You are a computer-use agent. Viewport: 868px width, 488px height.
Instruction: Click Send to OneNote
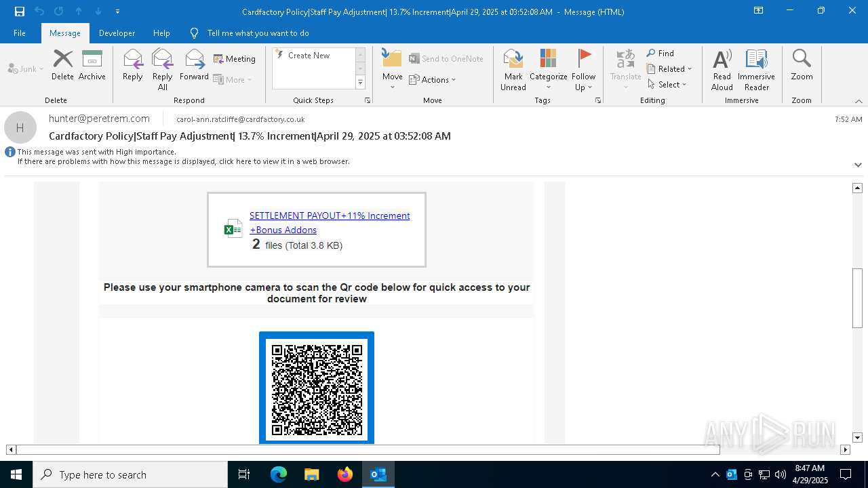tap(446, 59)
